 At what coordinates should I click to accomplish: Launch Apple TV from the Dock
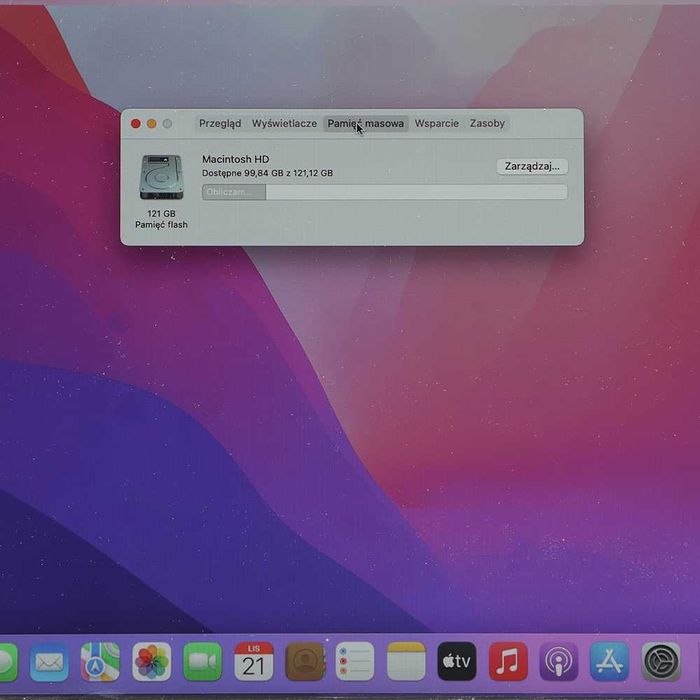click(457, 662)
